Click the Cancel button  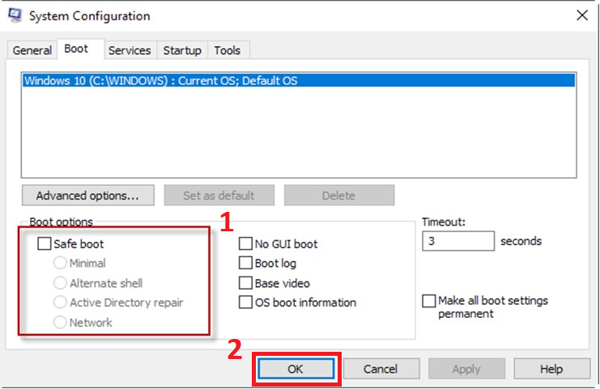tap(381, 369)
